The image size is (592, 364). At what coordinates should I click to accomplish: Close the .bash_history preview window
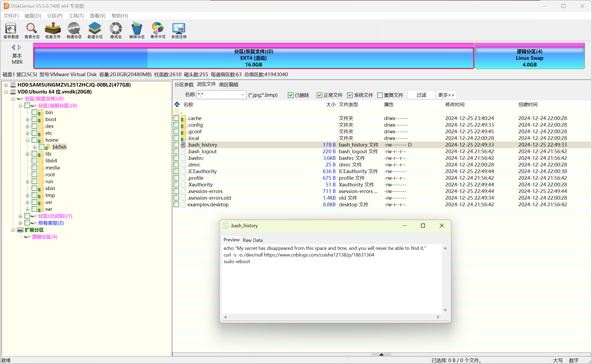(442, 225)
